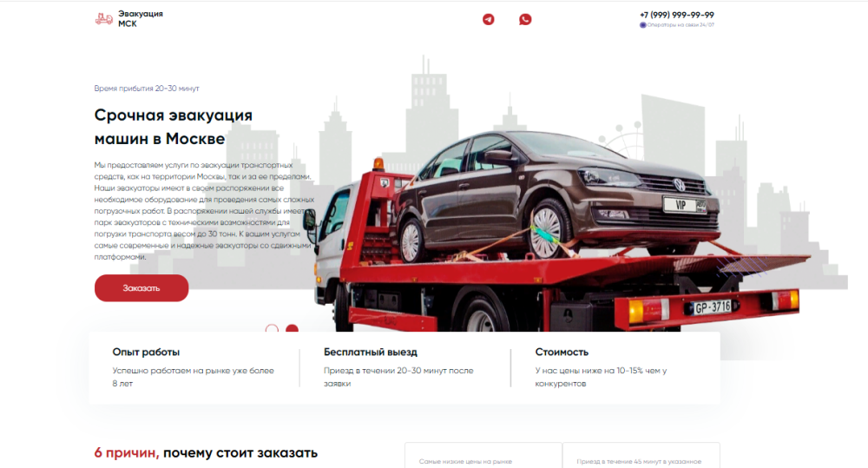This screenshot has width=868, height=468.
Task: Call the number +7 (999) 999-99-99
Action: pyautogui.click(x=676, y=15)
